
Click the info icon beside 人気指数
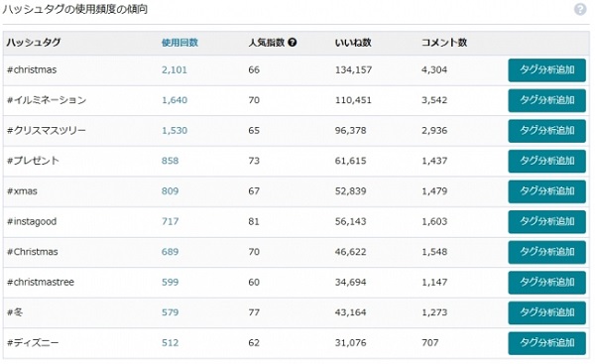click(292, 43)
